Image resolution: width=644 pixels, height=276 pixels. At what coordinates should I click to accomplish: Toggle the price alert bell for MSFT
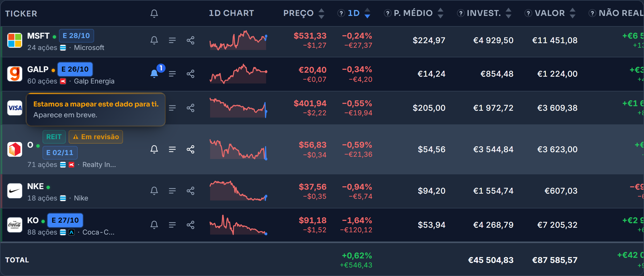154,40
